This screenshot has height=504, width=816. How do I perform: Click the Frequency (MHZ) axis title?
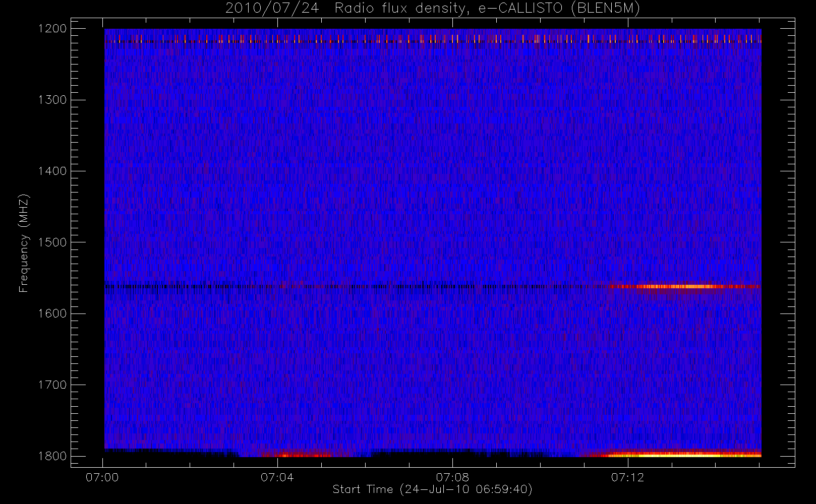click(24, 243)
